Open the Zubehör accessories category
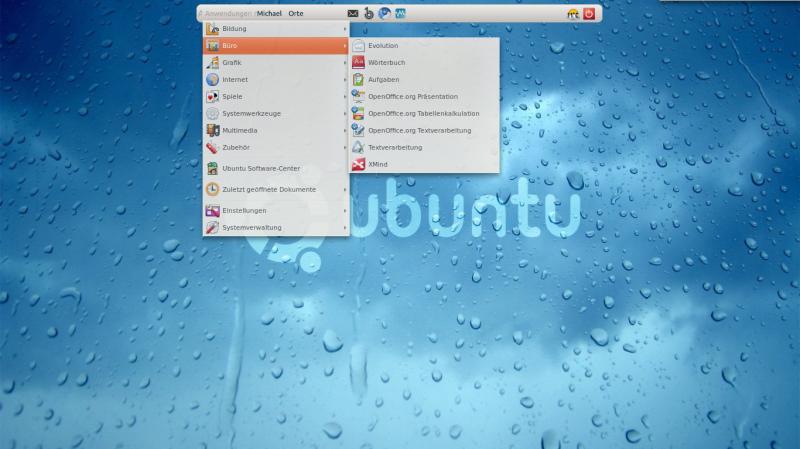This screenshot has height=449, width=800. pos(276,147)
